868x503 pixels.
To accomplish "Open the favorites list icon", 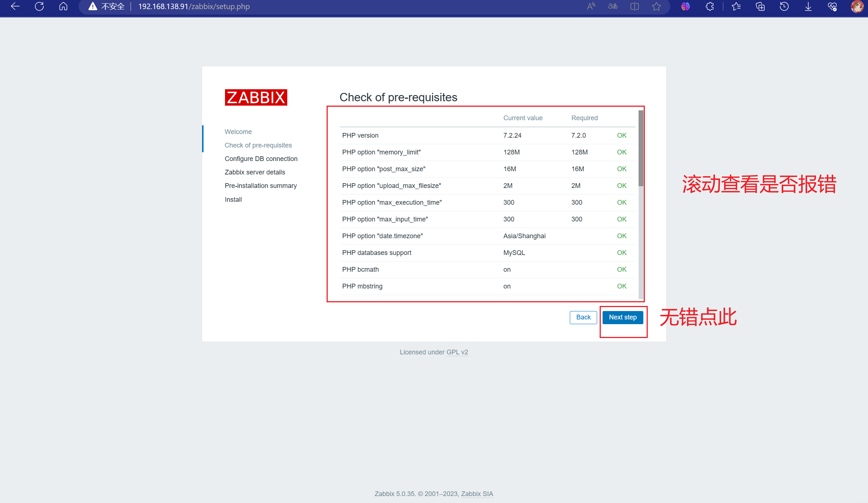I will [x=736, y=7].
